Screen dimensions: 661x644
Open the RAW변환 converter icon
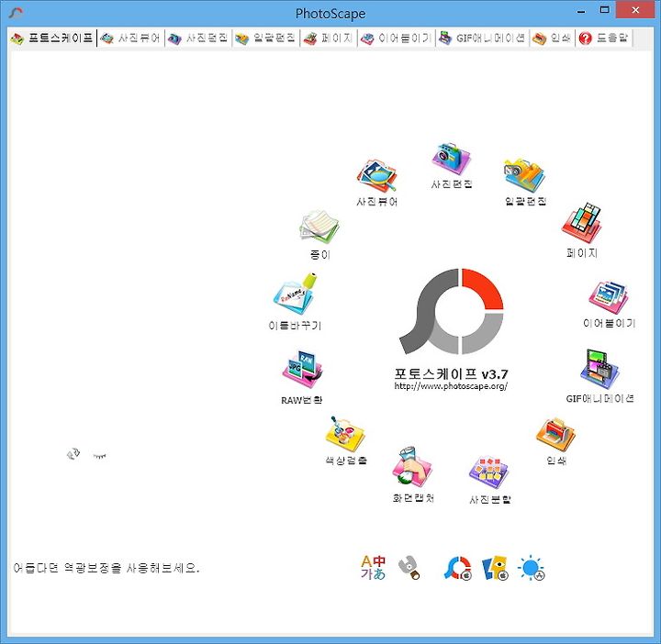302,370
